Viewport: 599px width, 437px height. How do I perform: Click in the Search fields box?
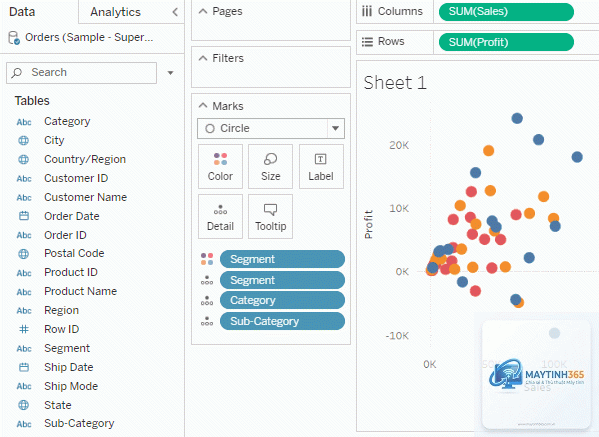pos(81,73)
